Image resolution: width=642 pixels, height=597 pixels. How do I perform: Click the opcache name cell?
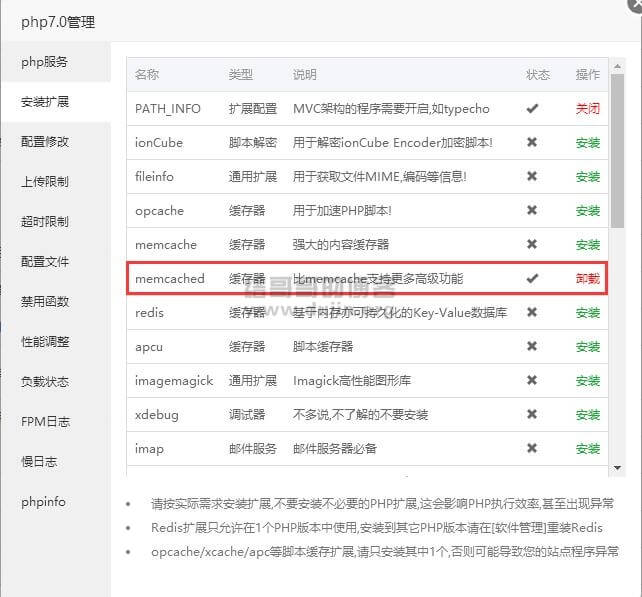(159, 210)
